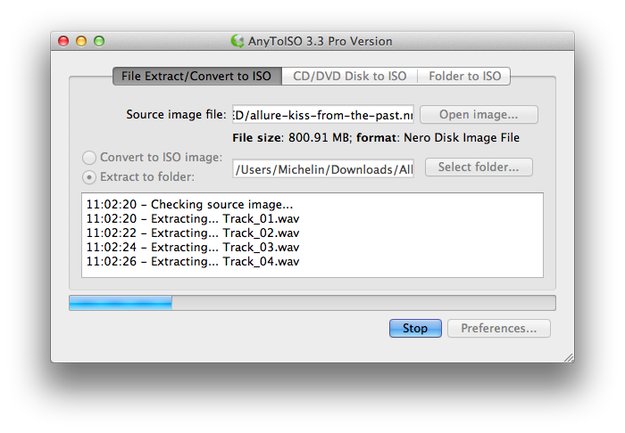Image resolution: width=625 pixels, height=433 pixels.
Task: Close the AnyToISO window with red button
Action: click(63, 41)
